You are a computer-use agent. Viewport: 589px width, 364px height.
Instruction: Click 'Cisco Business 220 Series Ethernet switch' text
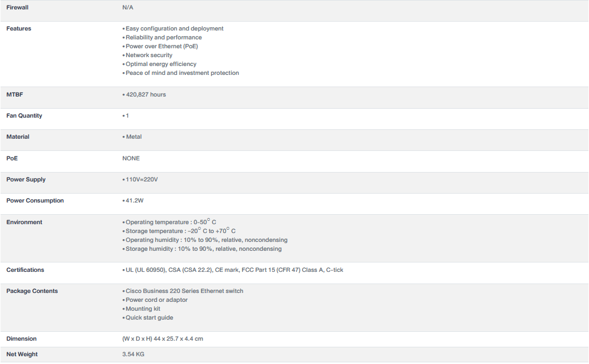pos(184,291)
